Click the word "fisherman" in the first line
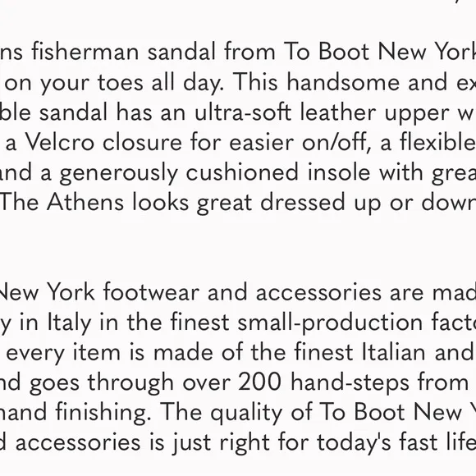The width and height of the screenshot is (476, 476). (85, 52)
